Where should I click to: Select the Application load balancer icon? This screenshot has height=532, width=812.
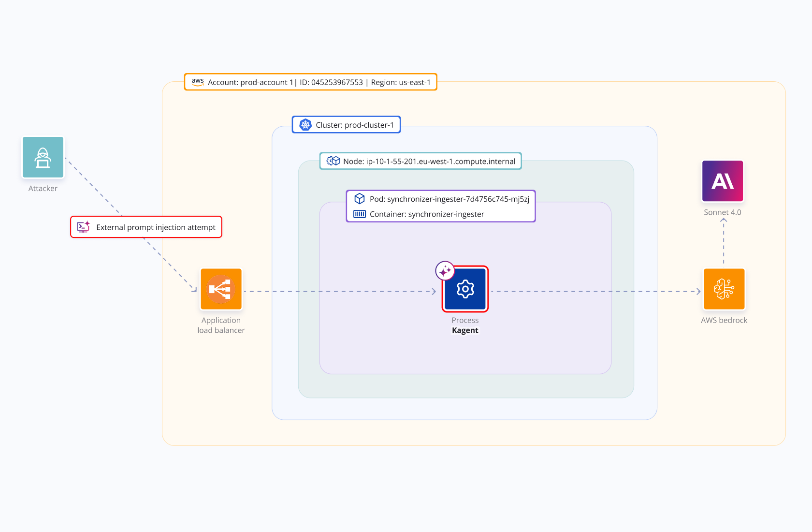[221, 289]
